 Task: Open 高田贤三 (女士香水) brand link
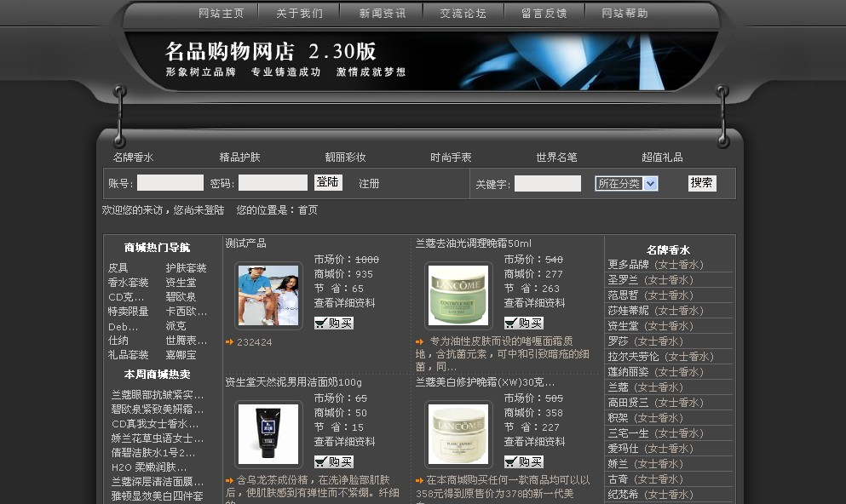[655, 403]
